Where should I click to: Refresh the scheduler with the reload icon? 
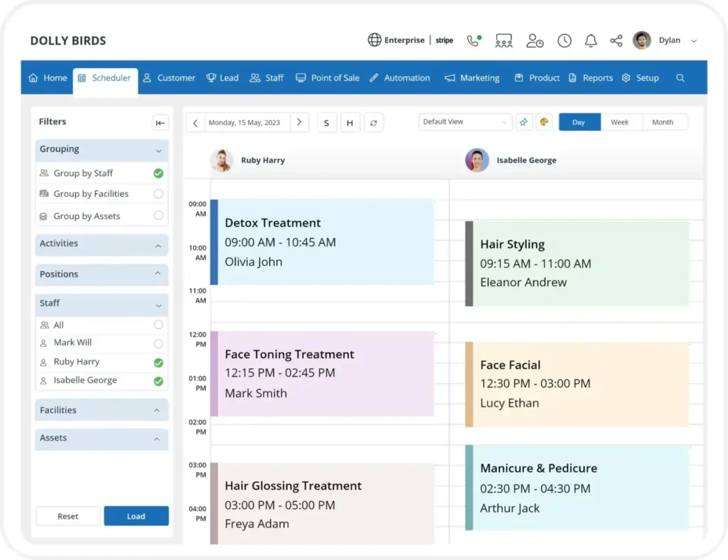coord(374,123)
